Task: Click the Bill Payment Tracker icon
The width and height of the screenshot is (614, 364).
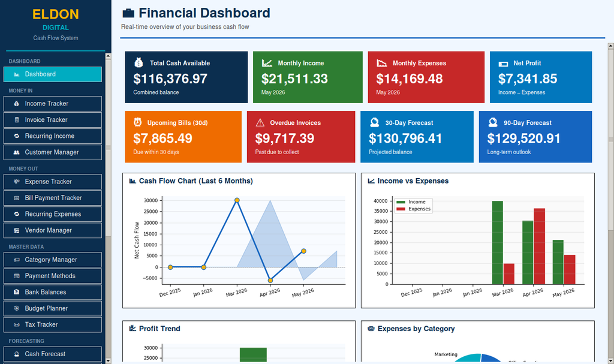Action: pos(16,198)
